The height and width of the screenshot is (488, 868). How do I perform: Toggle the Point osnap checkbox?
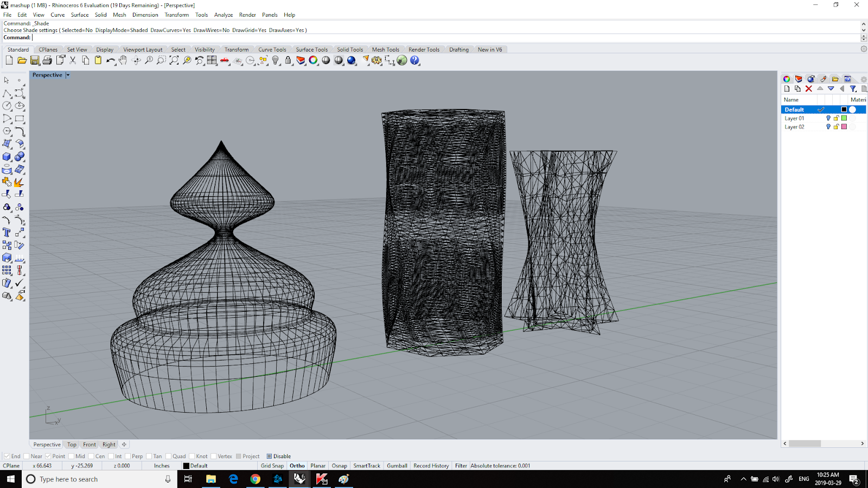point(48,456)
